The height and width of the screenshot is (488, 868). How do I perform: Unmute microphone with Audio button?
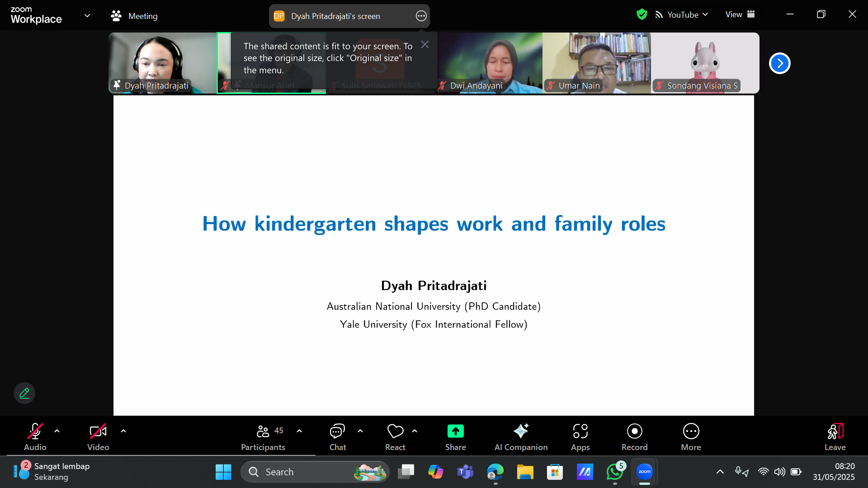coord(35,437)
